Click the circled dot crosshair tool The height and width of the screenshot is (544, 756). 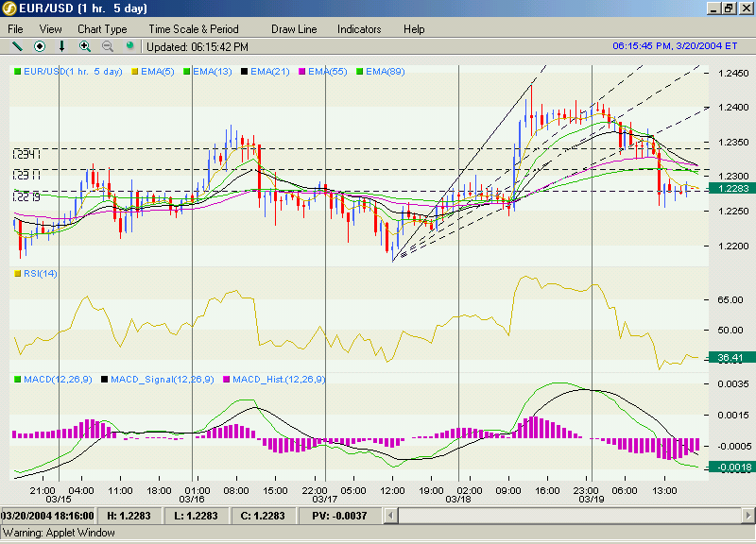coord(40,45)
